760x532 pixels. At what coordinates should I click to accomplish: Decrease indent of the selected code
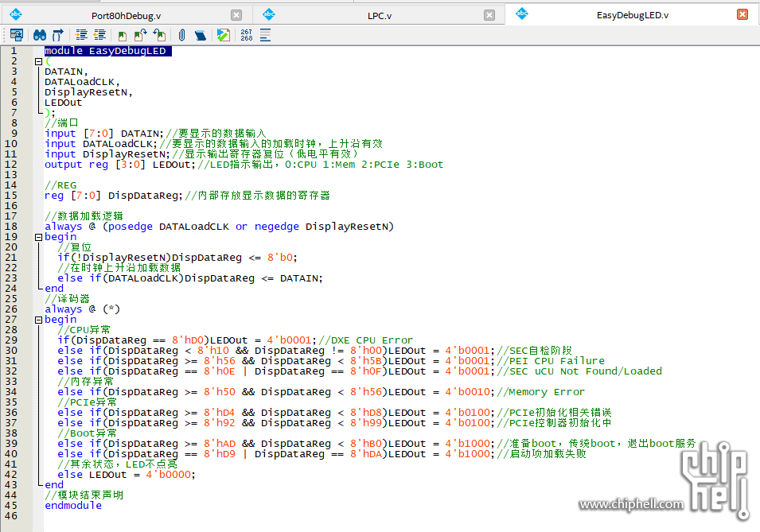99,35
